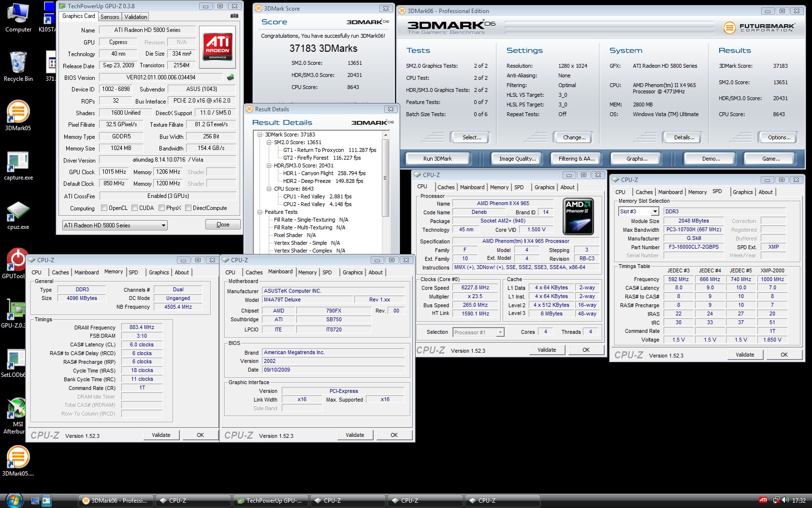Select the bottom 3DMark05... desktop shortcut
This screenshot has height=508, width=812.
pos(18,461)
